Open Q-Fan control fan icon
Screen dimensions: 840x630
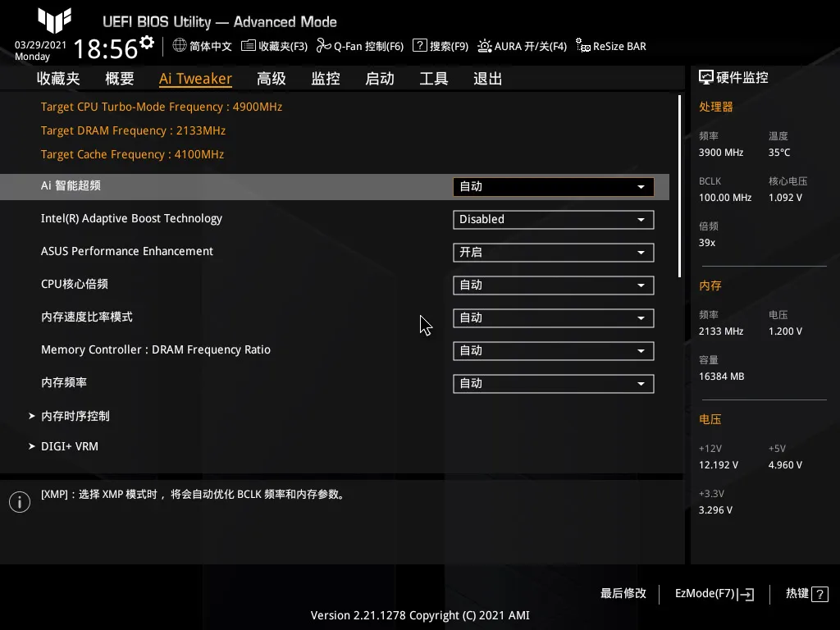(x=323, y=46)
